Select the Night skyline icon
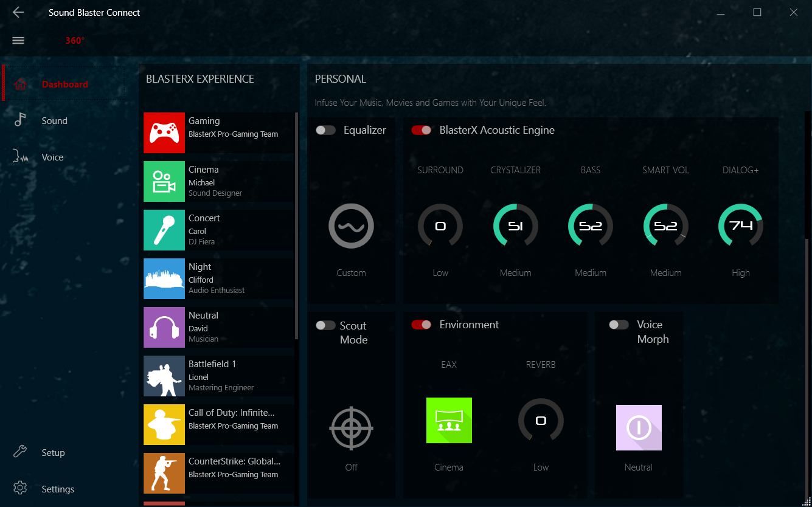Screen dimensions: 812x507 [x=164, y=278]
